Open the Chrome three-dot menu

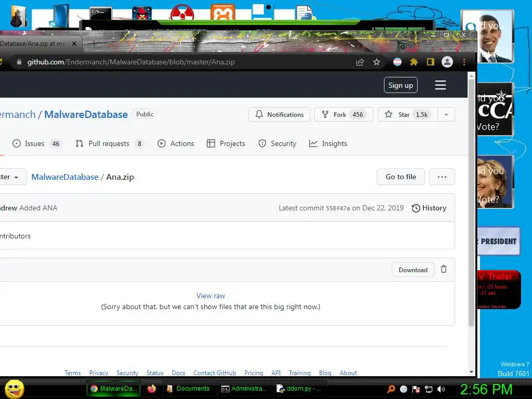coord(464,62)
